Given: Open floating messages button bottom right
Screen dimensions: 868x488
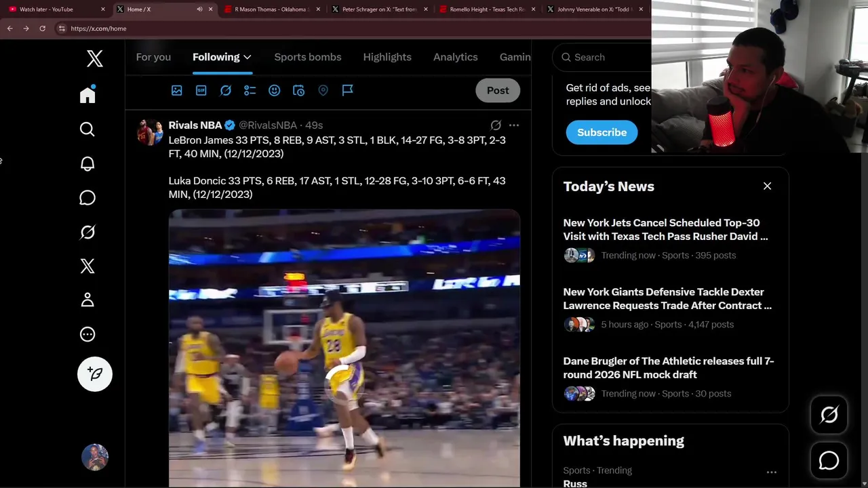Looking at the screenshot, I should (x=829, y=461).
